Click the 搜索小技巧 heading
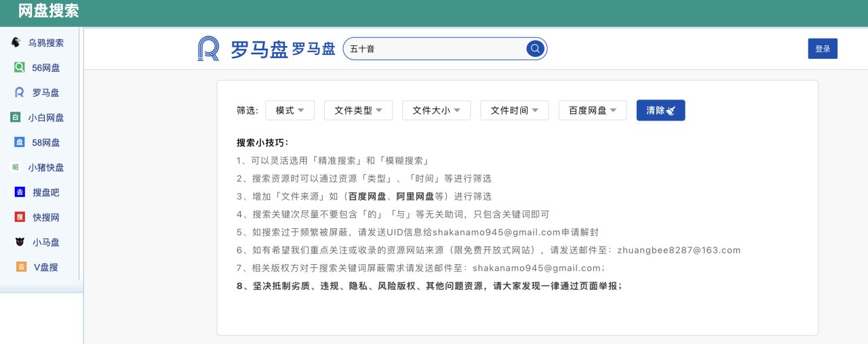 pyautogui.click(x=263, y=143)
